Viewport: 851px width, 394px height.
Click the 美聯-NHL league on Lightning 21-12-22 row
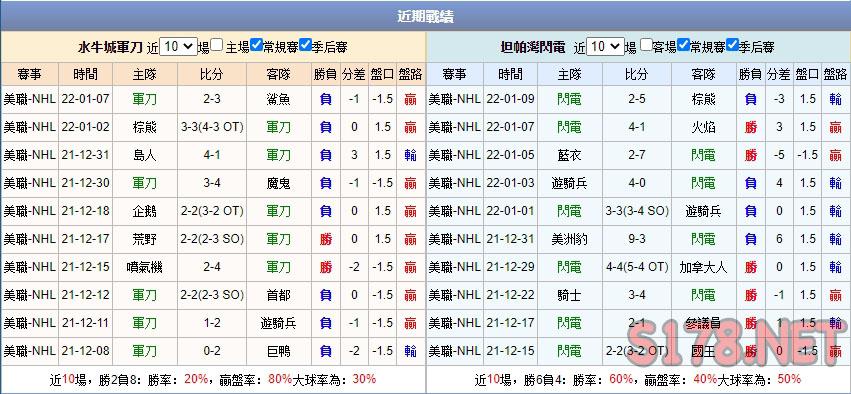point(454,295)
